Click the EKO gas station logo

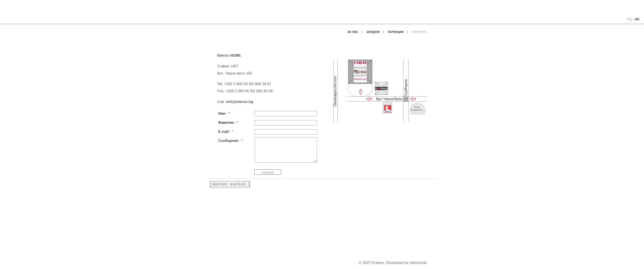tap(387, 108)
